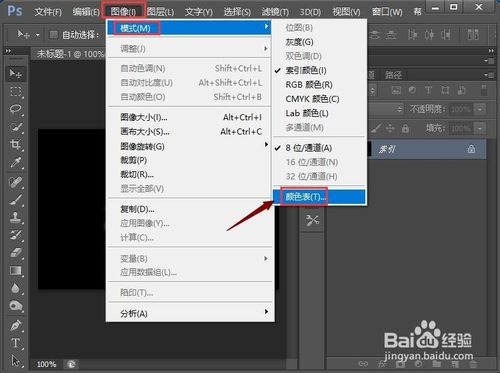500x373 pixels.
Task: Expand the 分析(A) submenu
Action: [189, 313]
